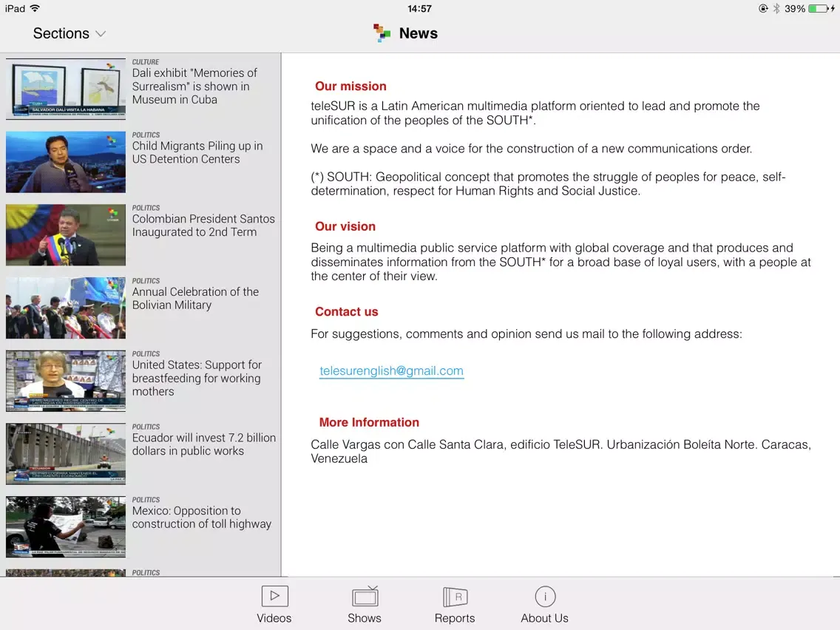Tap the 'Contact us' heading
Viewport: 840px width, 630px height.
[346, 312]
